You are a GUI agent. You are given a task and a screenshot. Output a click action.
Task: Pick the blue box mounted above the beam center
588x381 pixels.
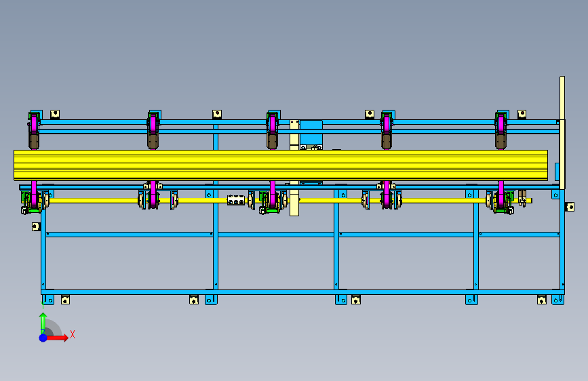click(311, 132)
